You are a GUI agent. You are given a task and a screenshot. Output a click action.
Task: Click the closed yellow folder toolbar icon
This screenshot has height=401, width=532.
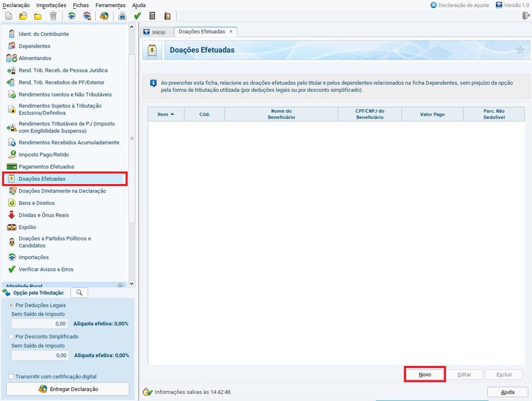coord(38,16)
